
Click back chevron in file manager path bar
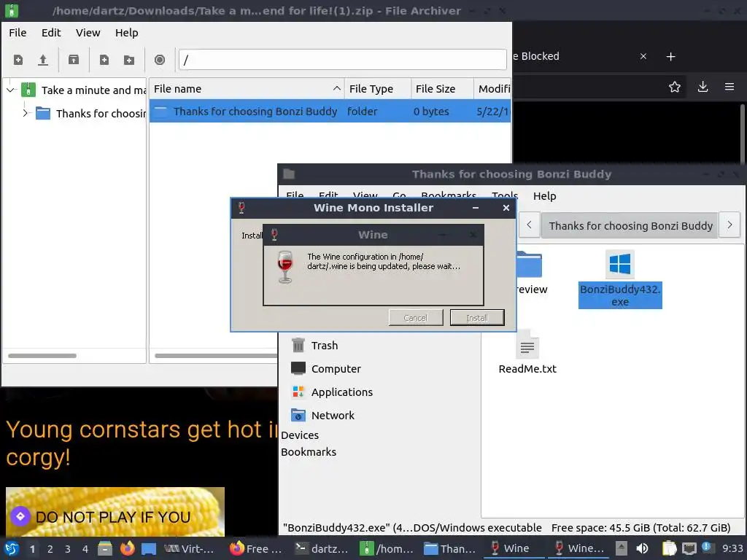point(529,225)
